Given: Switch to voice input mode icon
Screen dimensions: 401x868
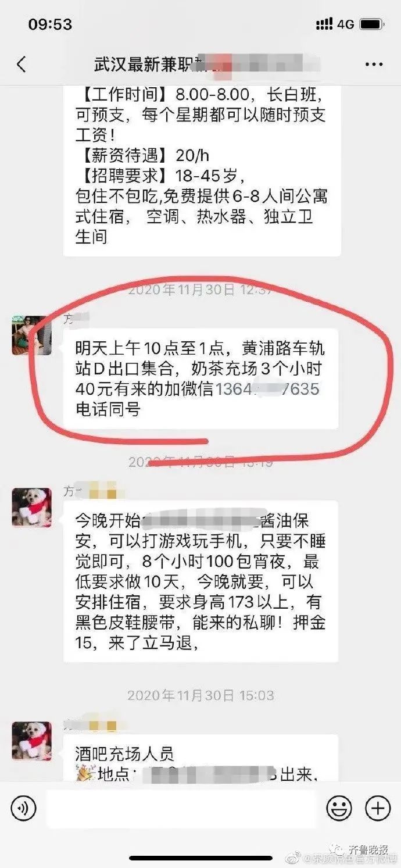Looking at the screenshot, I should pos(23,808).
